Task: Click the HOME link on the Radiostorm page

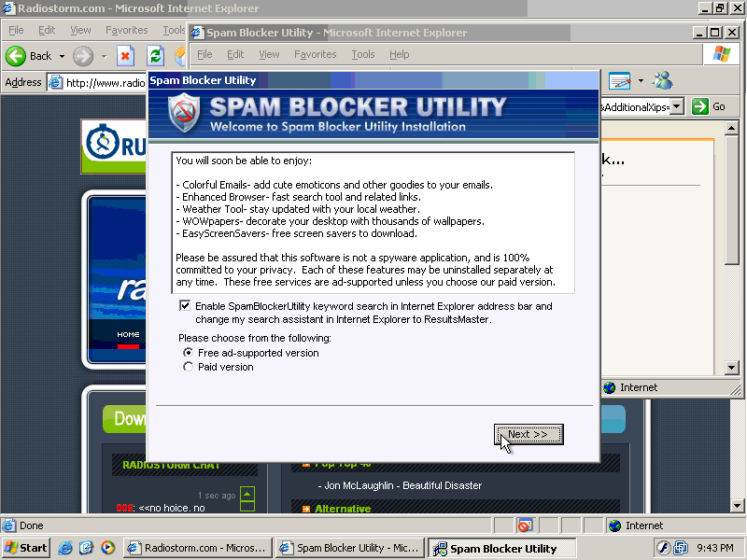Action: pos(128,335)
